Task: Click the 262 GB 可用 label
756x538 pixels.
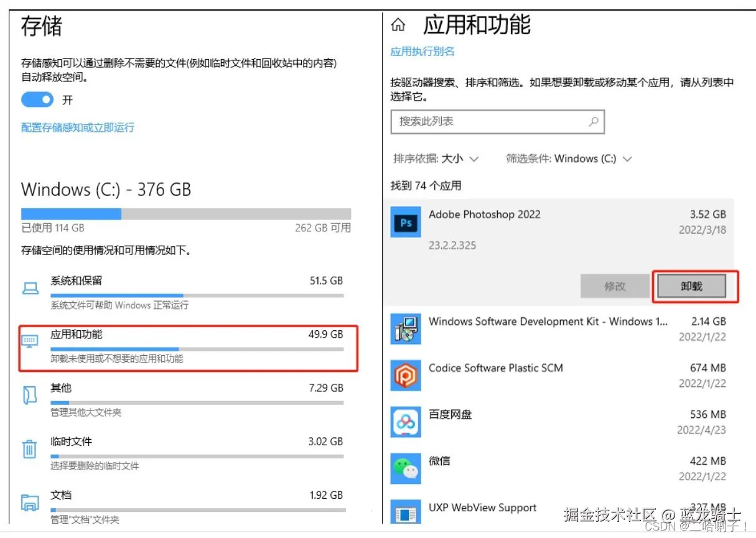Action: point(323,228)
